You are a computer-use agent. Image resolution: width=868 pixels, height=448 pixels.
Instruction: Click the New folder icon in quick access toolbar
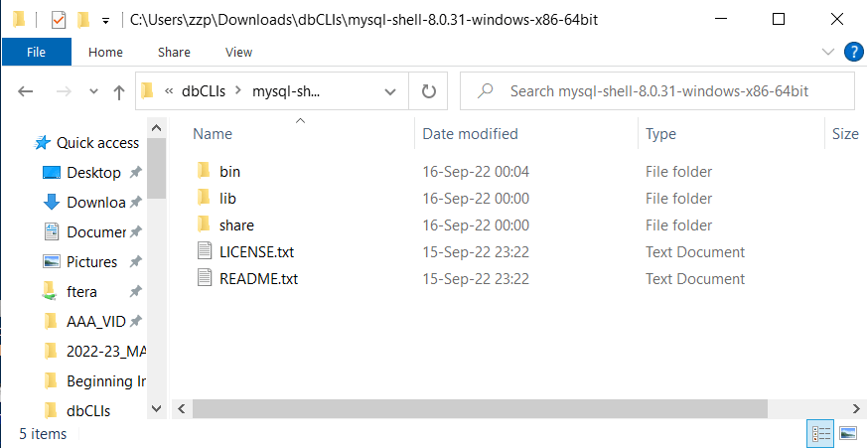point(83,20)
